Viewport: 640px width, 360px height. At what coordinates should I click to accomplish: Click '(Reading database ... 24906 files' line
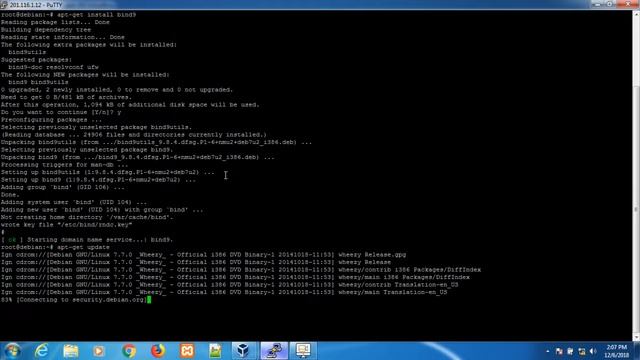click(133, 135)
